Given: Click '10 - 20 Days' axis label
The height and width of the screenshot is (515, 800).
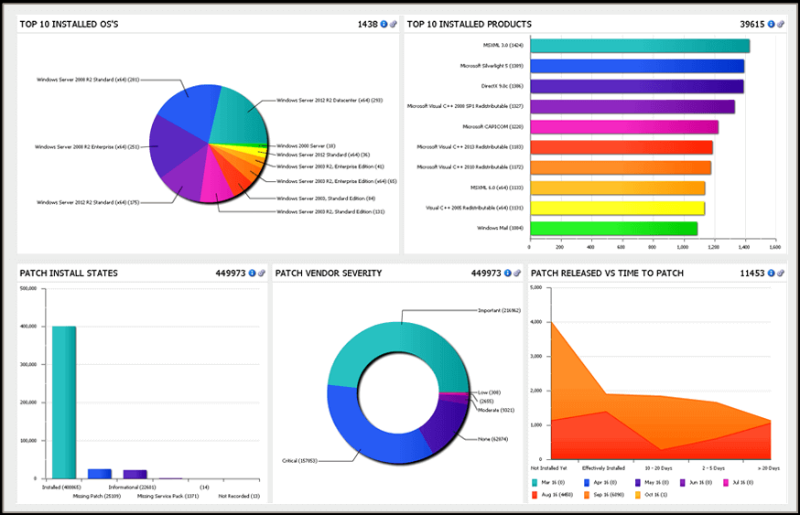Looking at the screenshot, I should (658, 468).
